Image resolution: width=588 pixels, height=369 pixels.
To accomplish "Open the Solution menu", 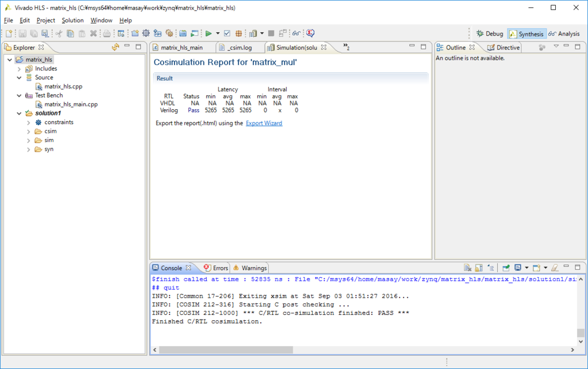I will pyautogui.click(x=73, y=20).
